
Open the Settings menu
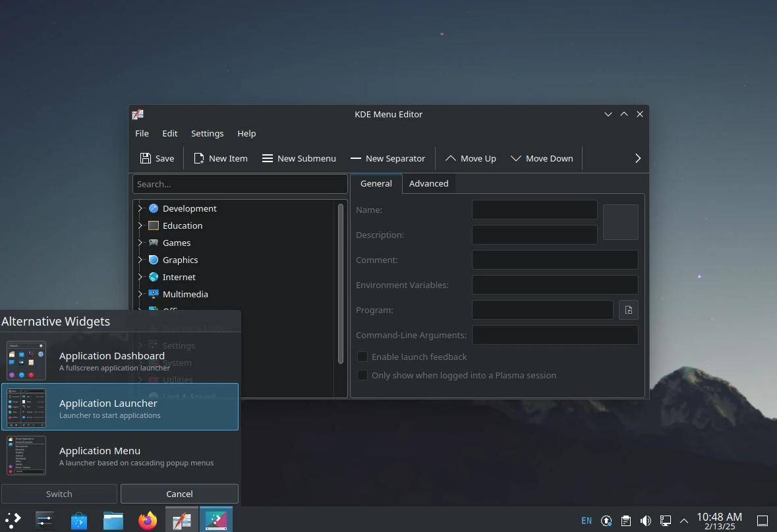pos(207,133)
